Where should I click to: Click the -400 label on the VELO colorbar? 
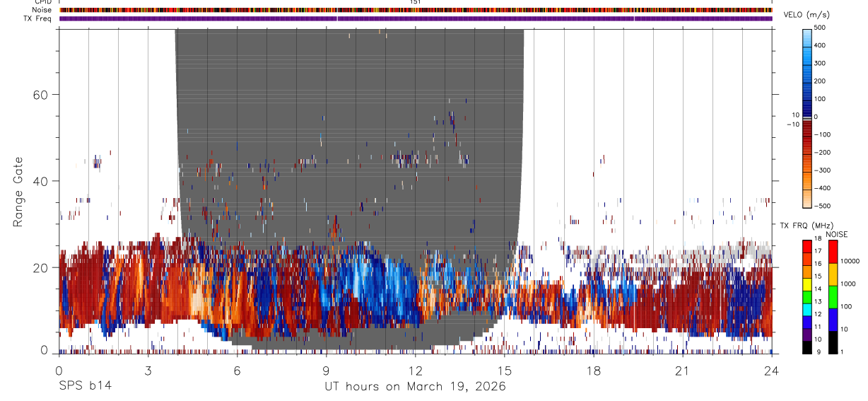coord(823,188)
